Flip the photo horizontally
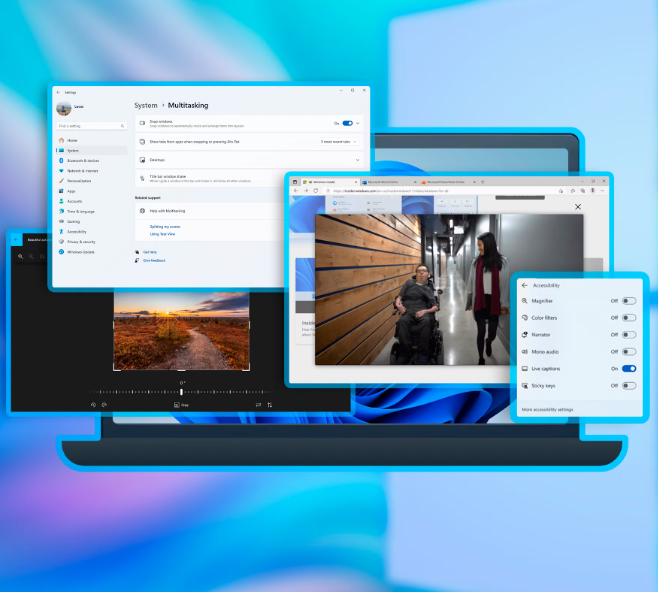658x592 pixels. coord(258,405)
